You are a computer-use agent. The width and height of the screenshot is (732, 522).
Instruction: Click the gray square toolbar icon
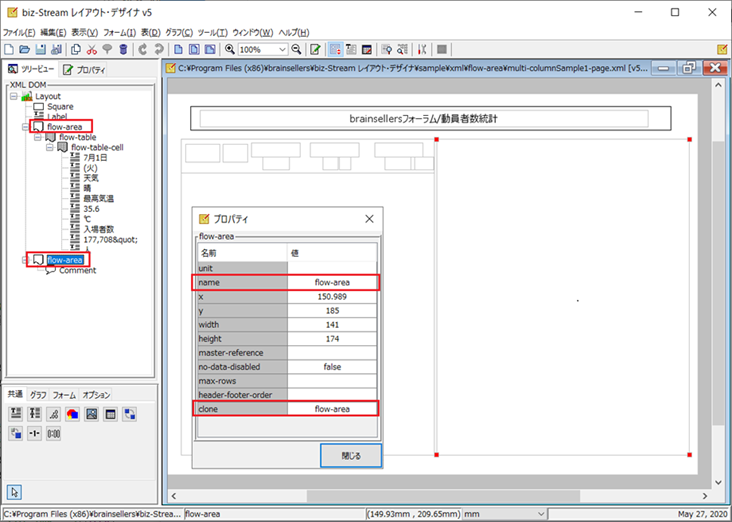tap(442, 49)
